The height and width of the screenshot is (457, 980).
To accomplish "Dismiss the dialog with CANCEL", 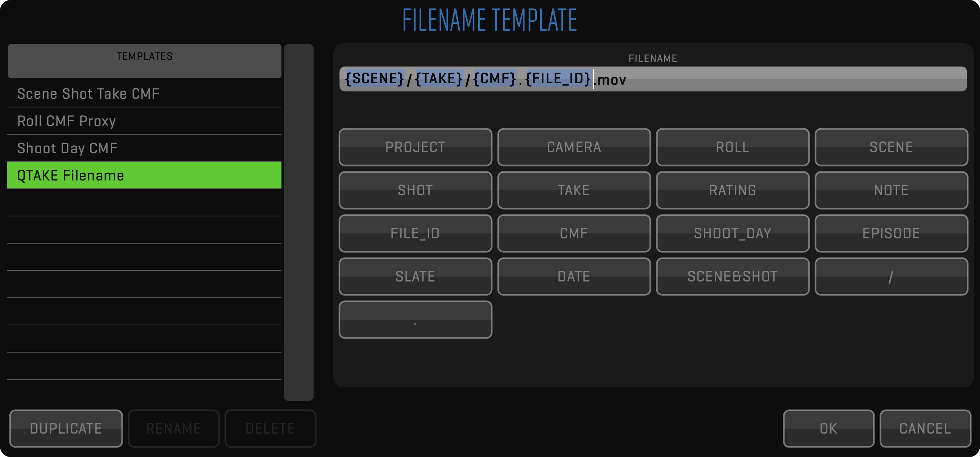I will pyautogui.click(x=925, y=428).
